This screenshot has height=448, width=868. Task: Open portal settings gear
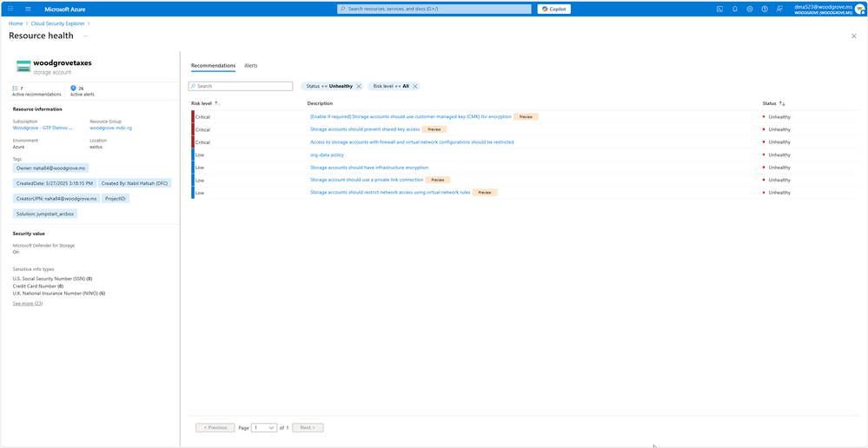pyautogui.click(x=750, y=9)
